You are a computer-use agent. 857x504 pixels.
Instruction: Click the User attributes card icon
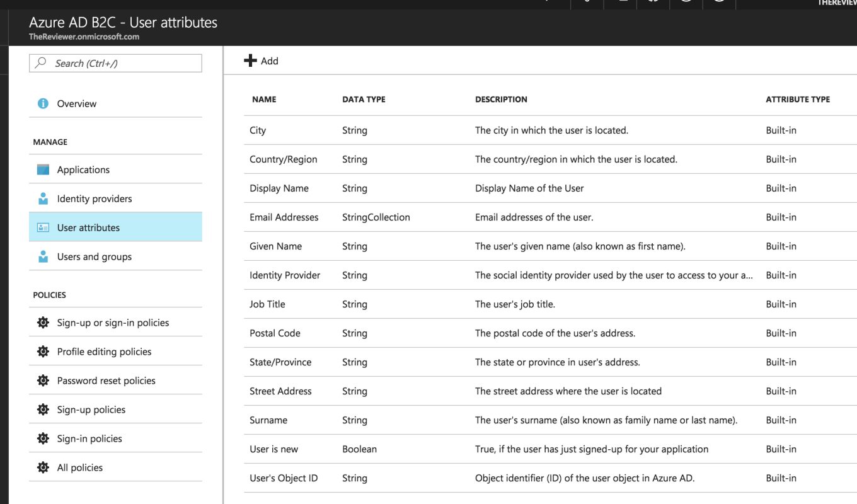(x=43, y=227)
